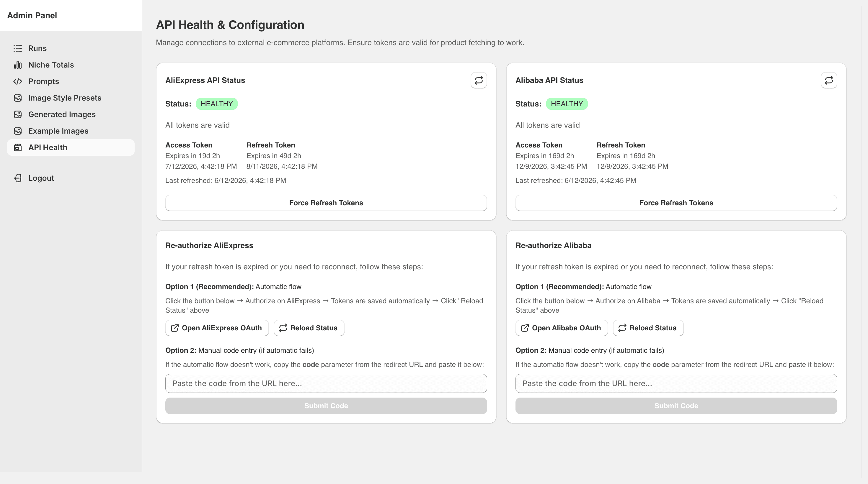Open Generated Images
The image size is (868, 484).
pos(71,114)
